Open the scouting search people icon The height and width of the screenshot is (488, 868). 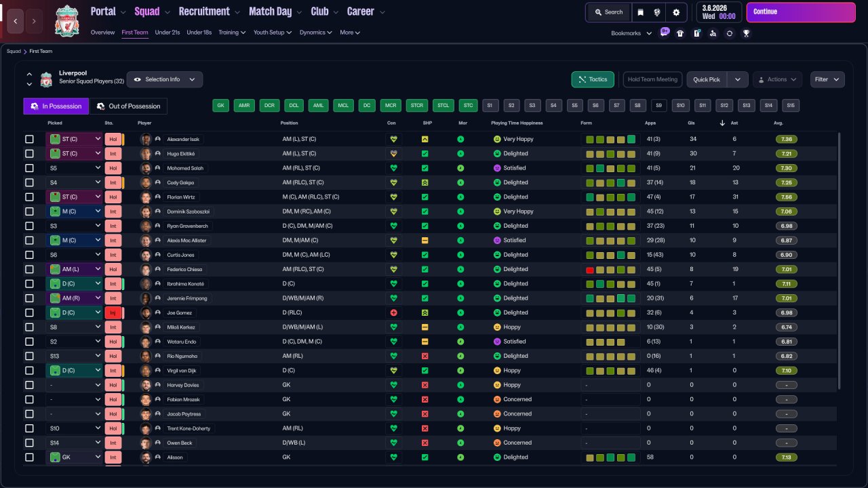(713, 33)
